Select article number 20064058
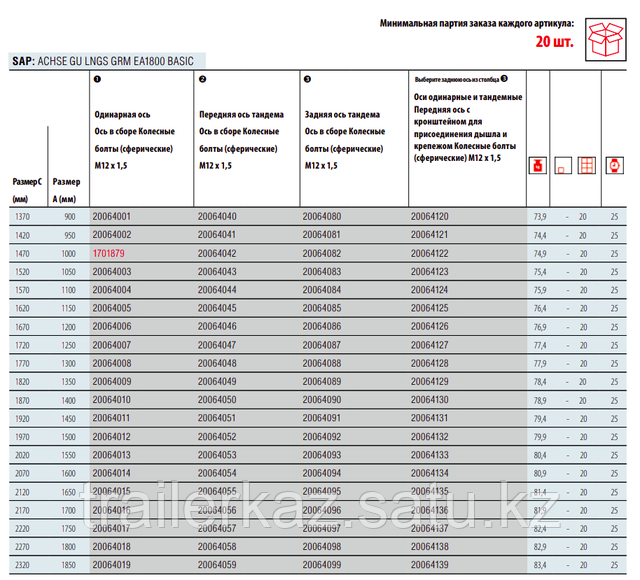Viewport: 640px width, 580px height. (x=217, y=547)
